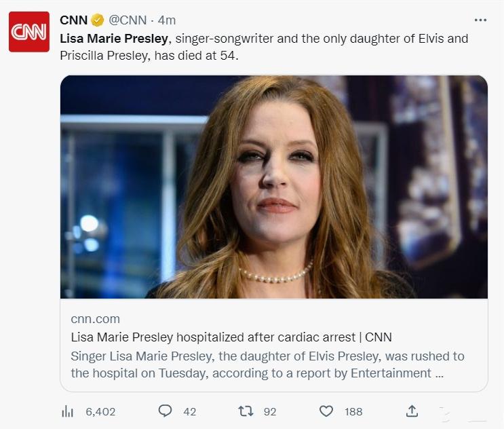This screenshot has width=504, height=429.
Task: Click the article description starting 'Singer Lisa Marie'
Action: pyautogui.click(x=267, y=365)
